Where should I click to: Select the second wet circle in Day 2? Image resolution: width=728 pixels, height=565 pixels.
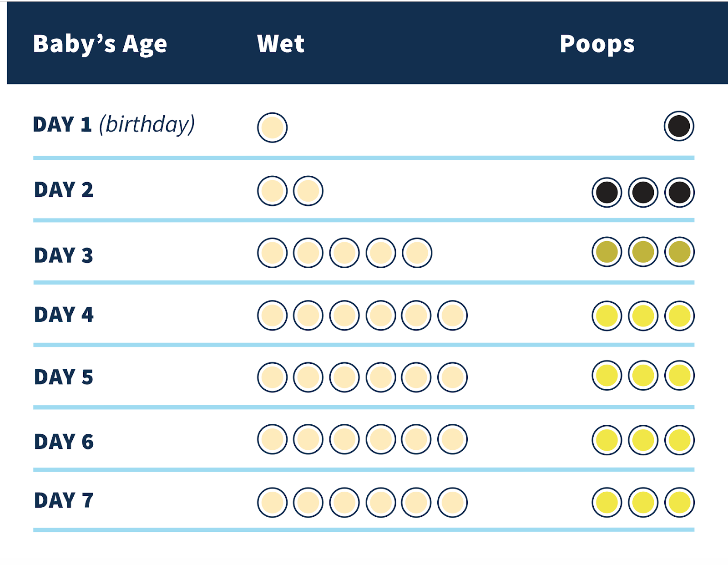point(308,191)
